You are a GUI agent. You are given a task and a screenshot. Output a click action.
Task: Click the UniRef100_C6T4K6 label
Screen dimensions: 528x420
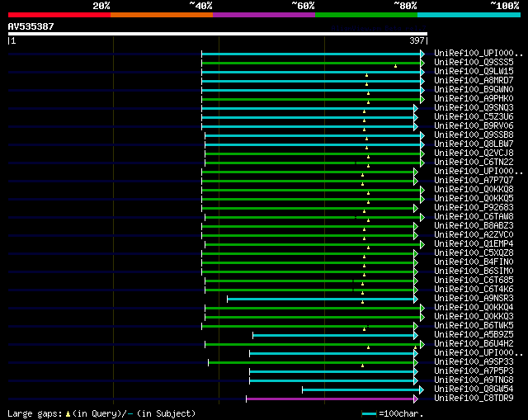pyautogui.click(x=474, y=290)
